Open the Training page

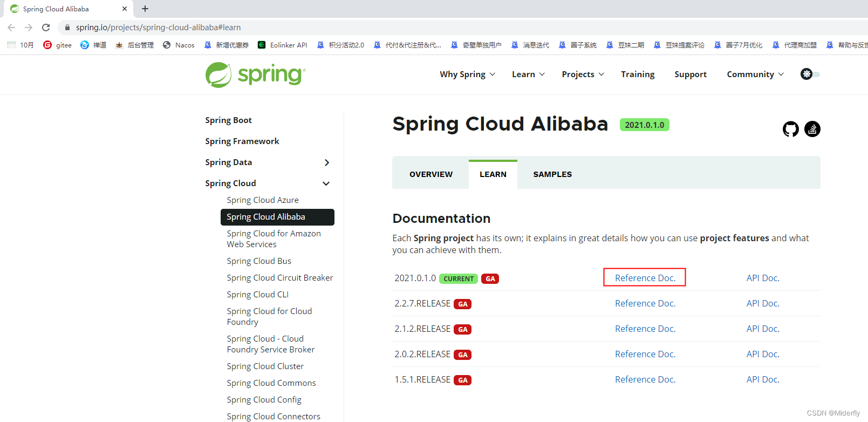coord(638,74)
